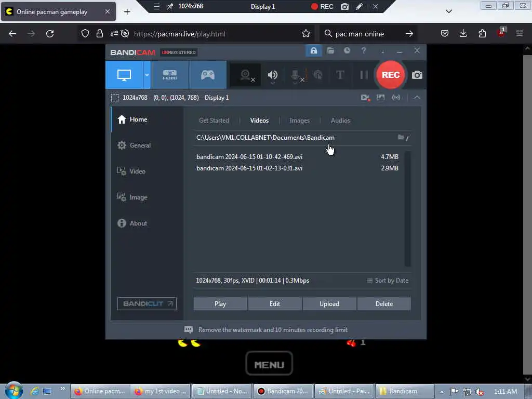This screenshot has width=532, height=399.
Task: Click the 2.9MB file size
Action: pyautogui.click(x=390, y=168)
